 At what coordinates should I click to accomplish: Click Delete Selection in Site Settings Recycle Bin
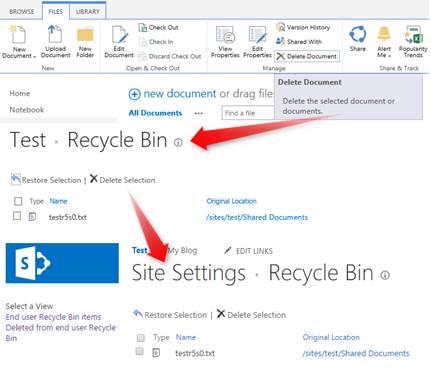tap(251, 314)
